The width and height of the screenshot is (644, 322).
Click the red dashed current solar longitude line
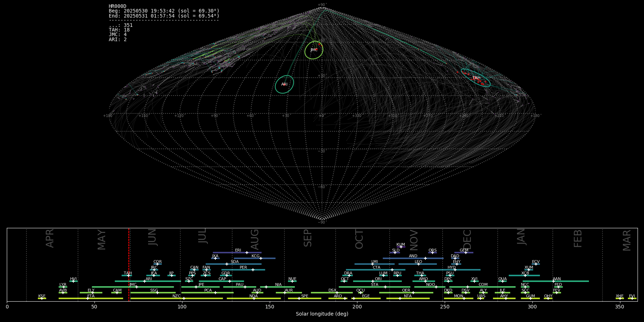point(129,265)
